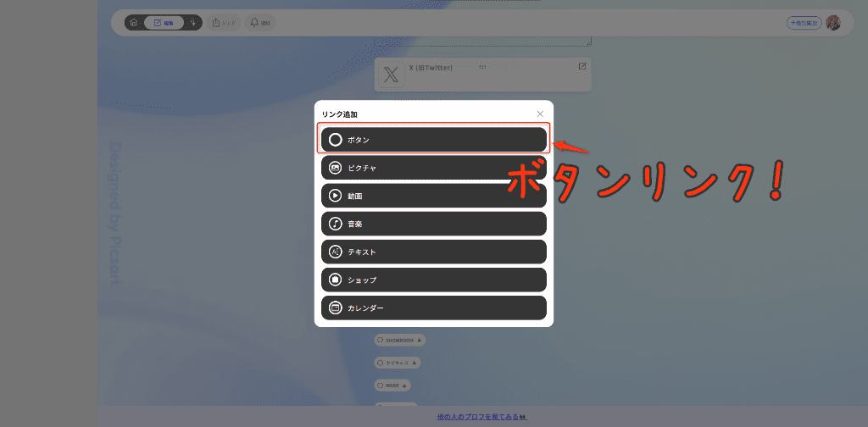The image size is (868, 427).
Task: Click the X logo thumbnail
Action: [391, 75]
